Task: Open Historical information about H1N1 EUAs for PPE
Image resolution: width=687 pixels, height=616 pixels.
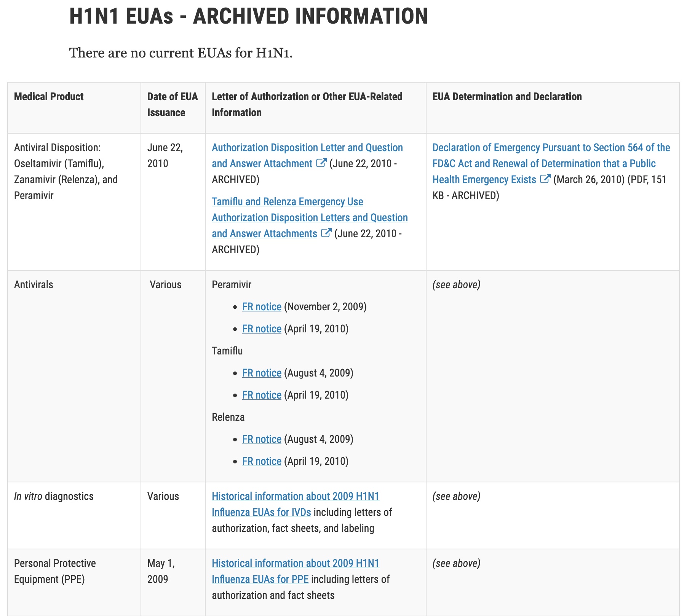Action: tap(295, 563)
